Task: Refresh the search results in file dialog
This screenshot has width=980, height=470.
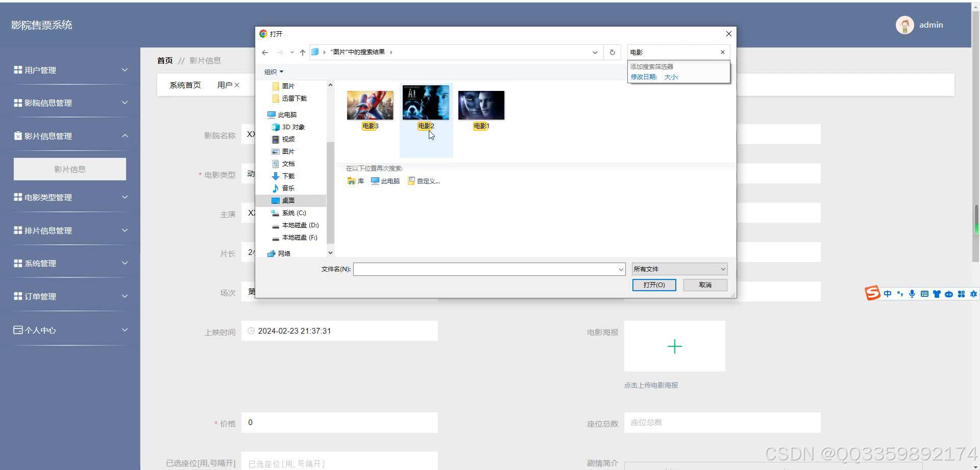Action: [x=612, y=52]
